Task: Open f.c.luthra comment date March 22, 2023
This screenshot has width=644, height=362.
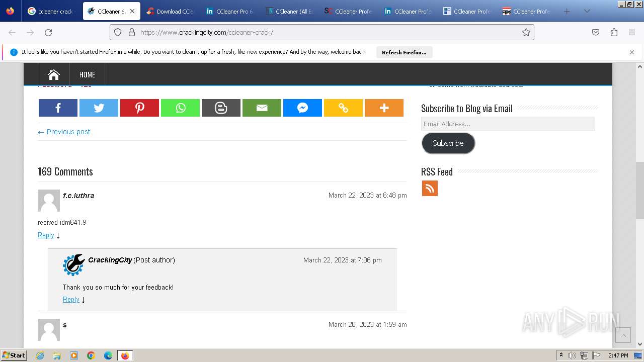Action: tap(368, 195)
